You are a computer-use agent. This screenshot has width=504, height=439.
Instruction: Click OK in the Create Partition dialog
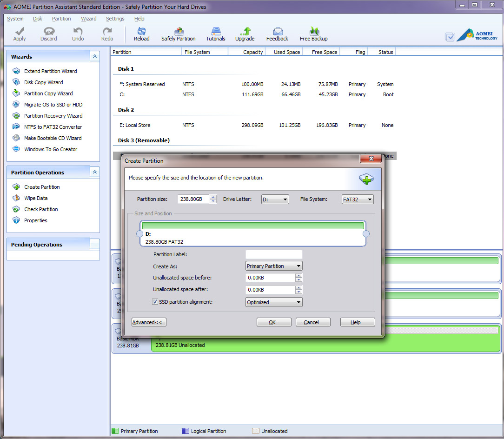tap(273, 322)
